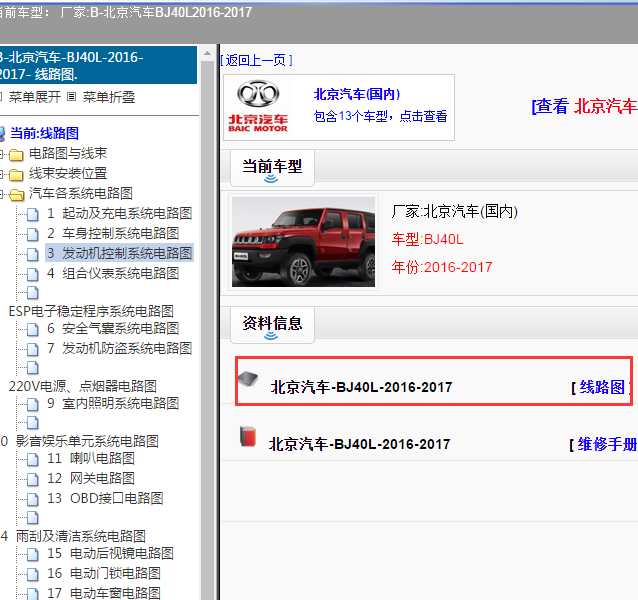The image size is (638, 600).
Task: Click 北京汽车-BJ40L-2016-2017 title in the 线路图 row
Action: pyautogui.click(x=361, y=387)
